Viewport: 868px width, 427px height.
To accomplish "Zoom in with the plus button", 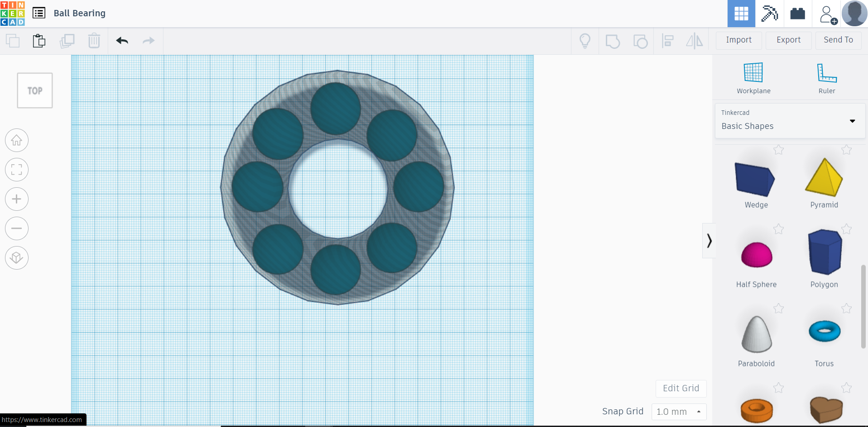I will coord(17,199).
